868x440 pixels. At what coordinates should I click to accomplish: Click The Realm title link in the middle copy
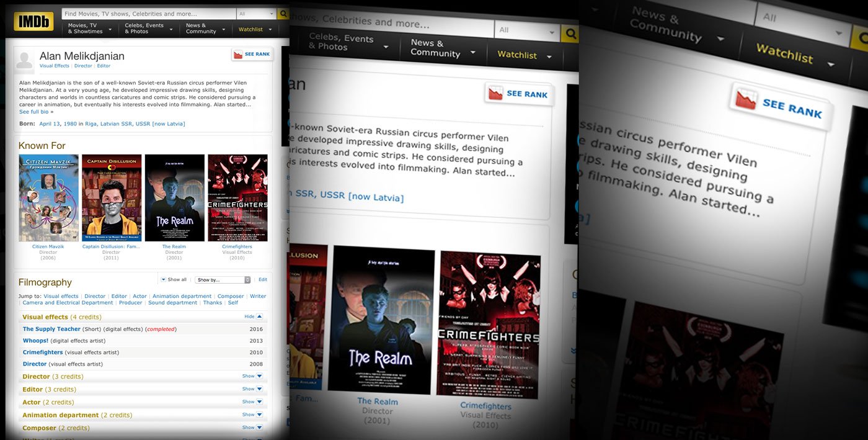(378, 401)
